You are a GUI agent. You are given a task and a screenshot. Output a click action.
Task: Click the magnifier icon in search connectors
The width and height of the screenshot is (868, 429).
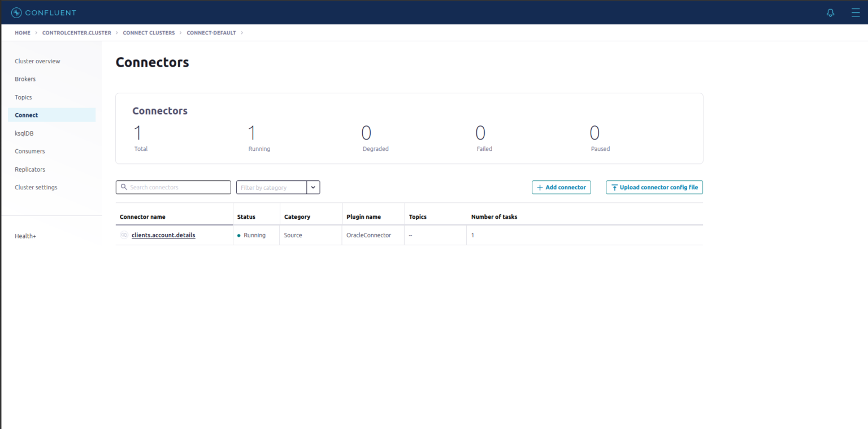[x=124, y=187]
